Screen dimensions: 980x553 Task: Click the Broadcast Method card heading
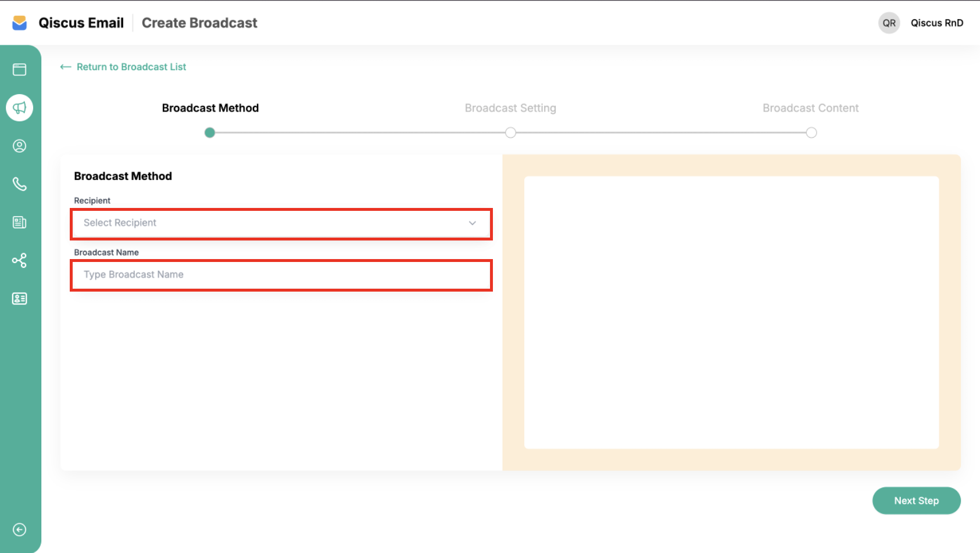pos(123,176)
